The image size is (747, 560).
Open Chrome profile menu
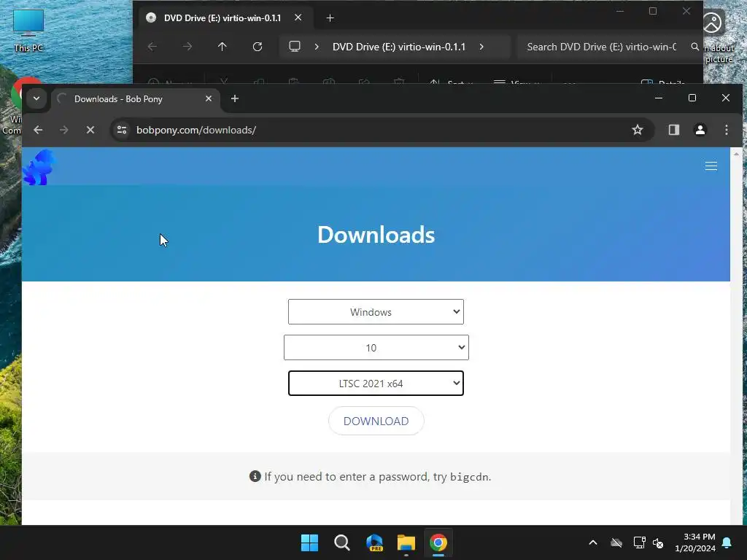(x=700, y=130)
